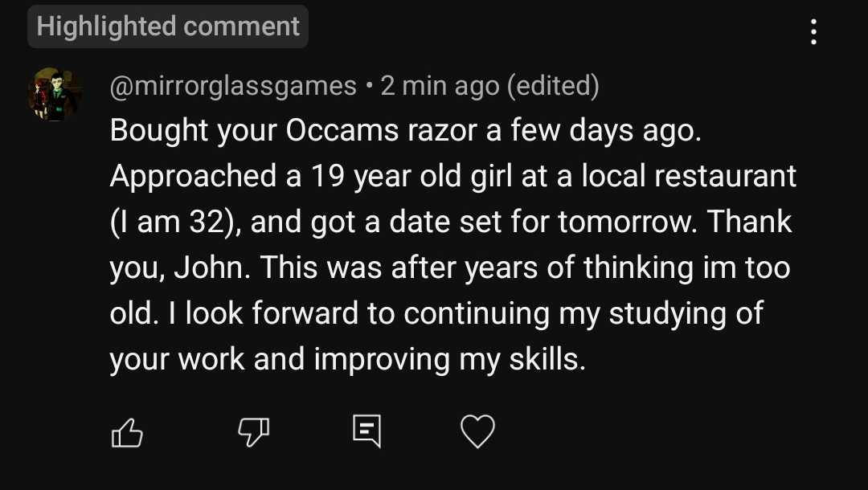Open the @mirrorglassgames channel link
868x490 pixels.
233,85
